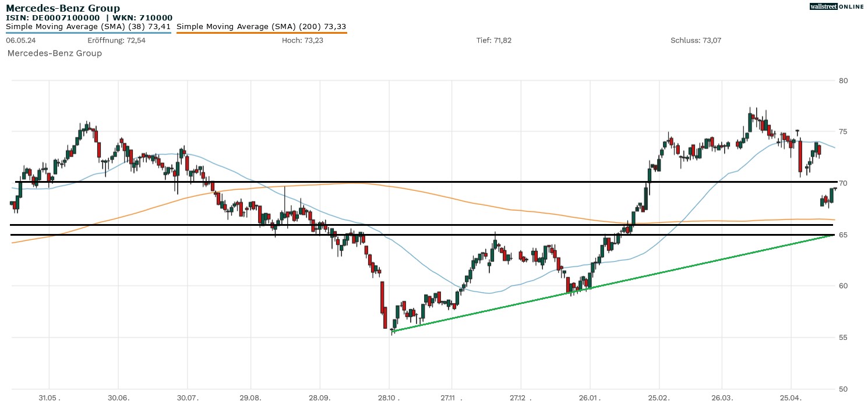Click the grey Mercedes-Benz Group series label
Viewport: 868px width, 401px height.
[54, 54]
